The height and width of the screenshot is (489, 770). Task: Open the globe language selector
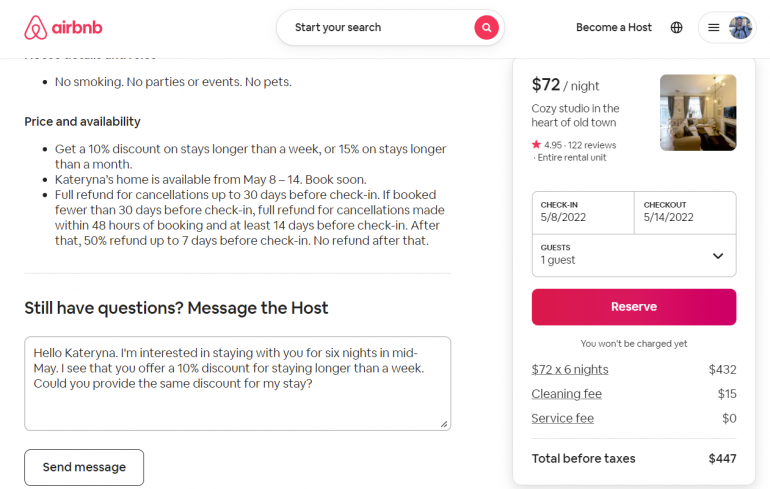click(x=677, y=28)
